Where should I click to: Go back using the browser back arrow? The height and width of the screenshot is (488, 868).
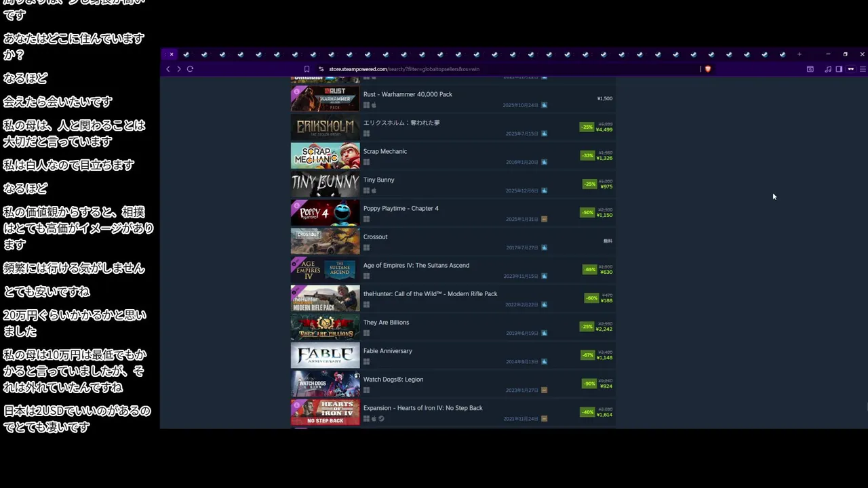168,69
